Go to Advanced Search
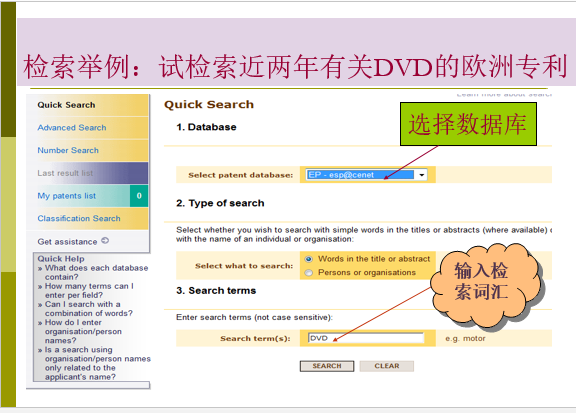Viewport: 576px width, 413px height. [72, 128]
